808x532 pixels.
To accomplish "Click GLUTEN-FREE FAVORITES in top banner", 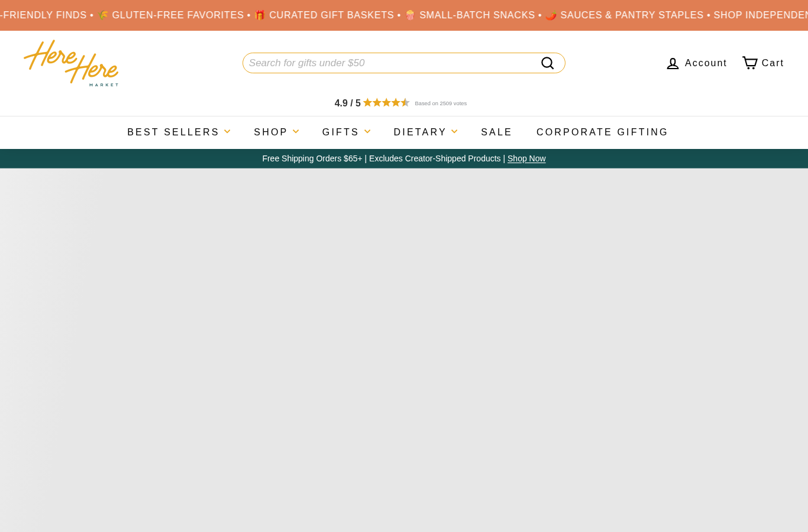I will point(177,15).
